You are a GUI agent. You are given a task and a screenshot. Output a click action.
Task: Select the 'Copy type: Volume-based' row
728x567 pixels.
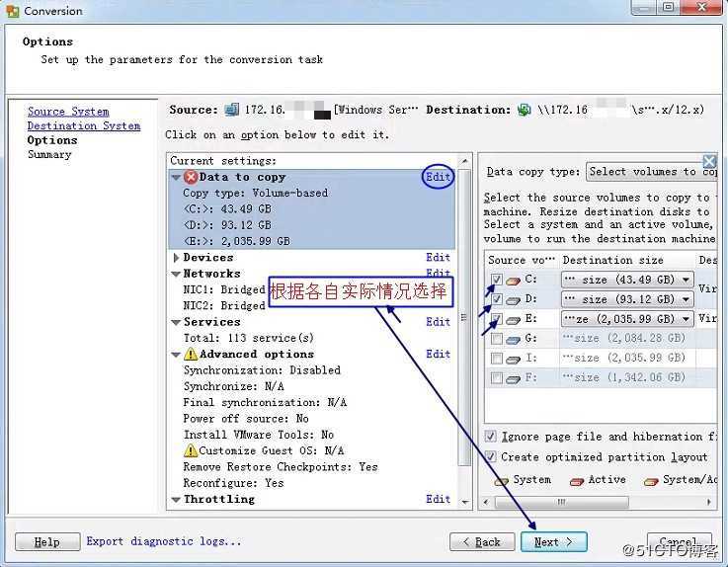pos(256,193)
